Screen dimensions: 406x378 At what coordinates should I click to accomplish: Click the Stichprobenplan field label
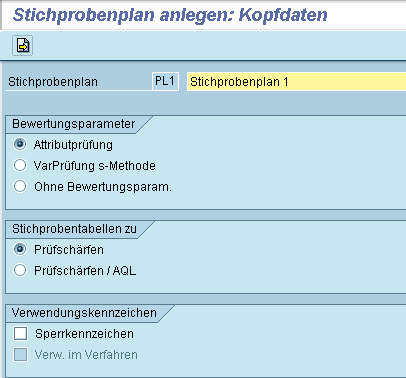click(x=53, y=82)
